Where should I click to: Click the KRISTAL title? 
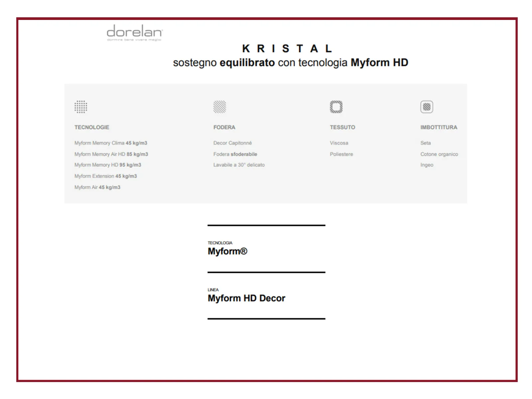[287, 49]
